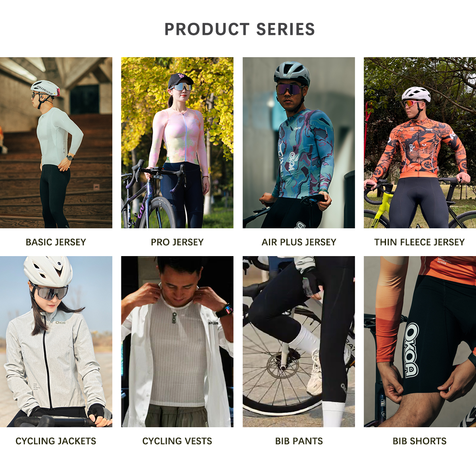
Task: Go to the BIB SHORTS category
Action: point(419,441)
